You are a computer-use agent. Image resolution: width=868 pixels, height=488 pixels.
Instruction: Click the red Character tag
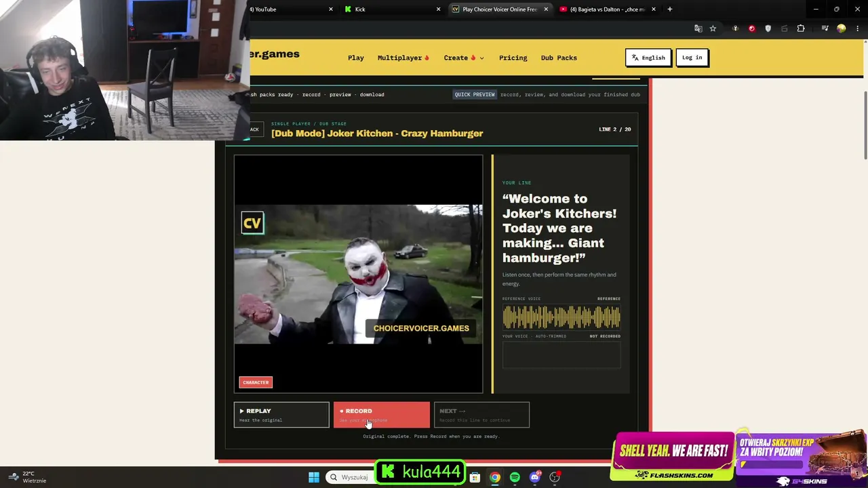click(256, 382)
